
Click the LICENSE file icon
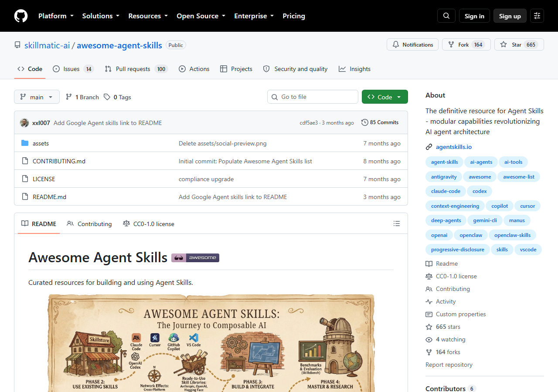click(25, 179)
